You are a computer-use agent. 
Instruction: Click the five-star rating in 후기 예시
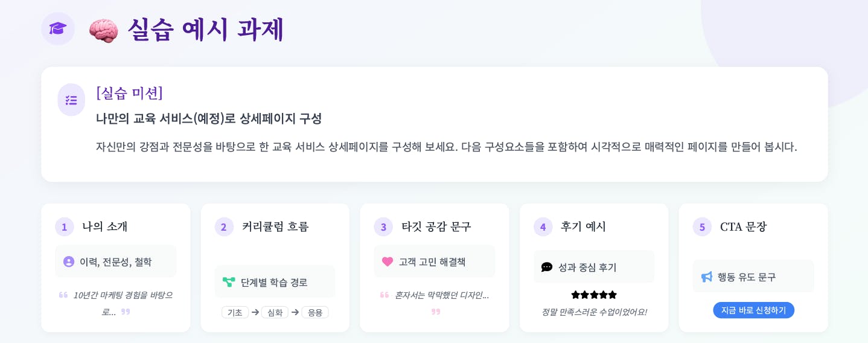click(594, 295)
